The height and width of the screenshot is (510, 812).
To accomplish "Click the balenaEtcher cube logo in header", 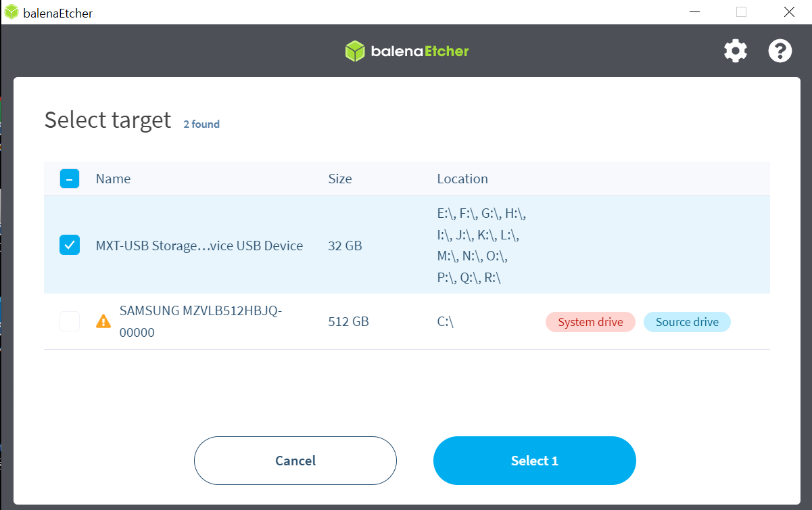I will pos(355,51).
